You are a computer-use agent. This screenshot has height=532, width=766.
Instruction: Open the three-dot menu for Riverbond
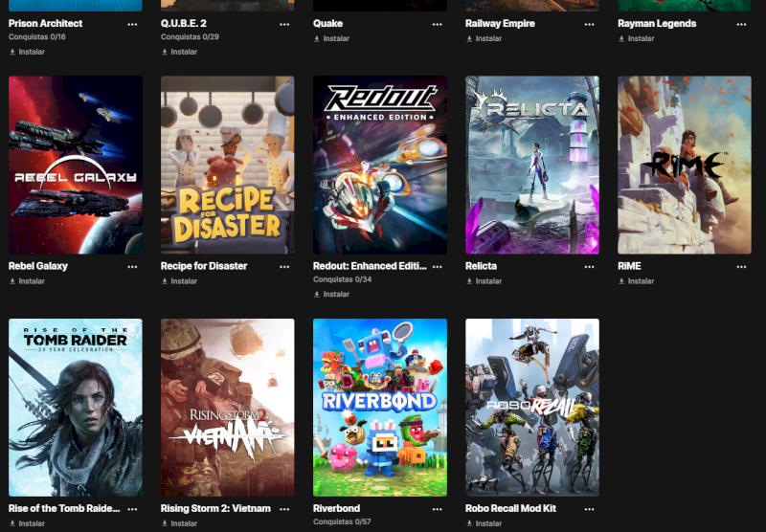[x=437, y=509]
